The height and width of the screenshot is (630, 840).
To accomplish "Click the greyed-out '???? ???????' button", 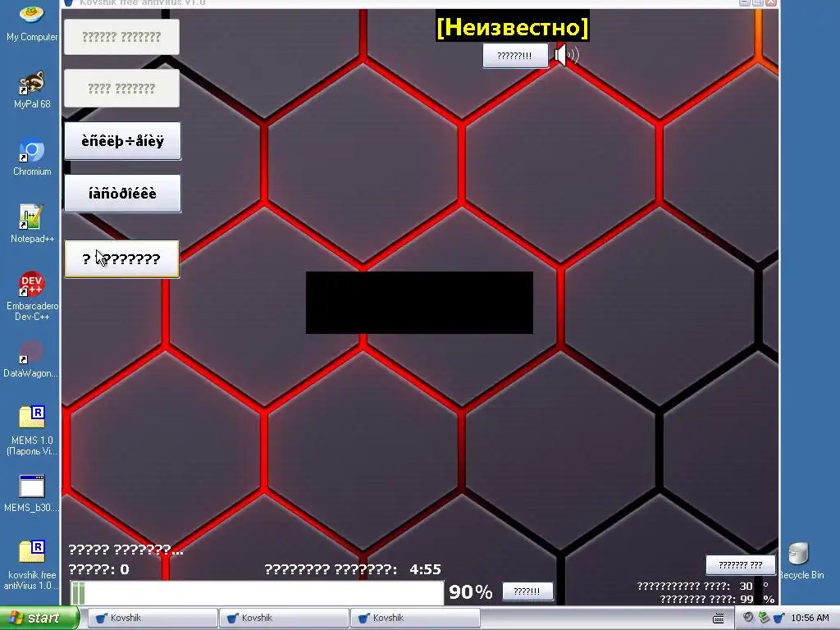I will pos(121,89).
